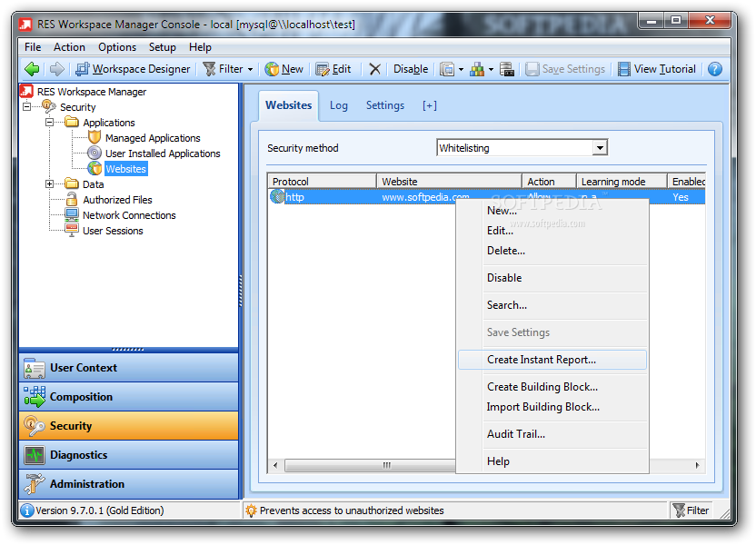This screenshot has width=756, height=545.
Task: Click the Security keys icon in sidebar
Action: coord(35,426)
